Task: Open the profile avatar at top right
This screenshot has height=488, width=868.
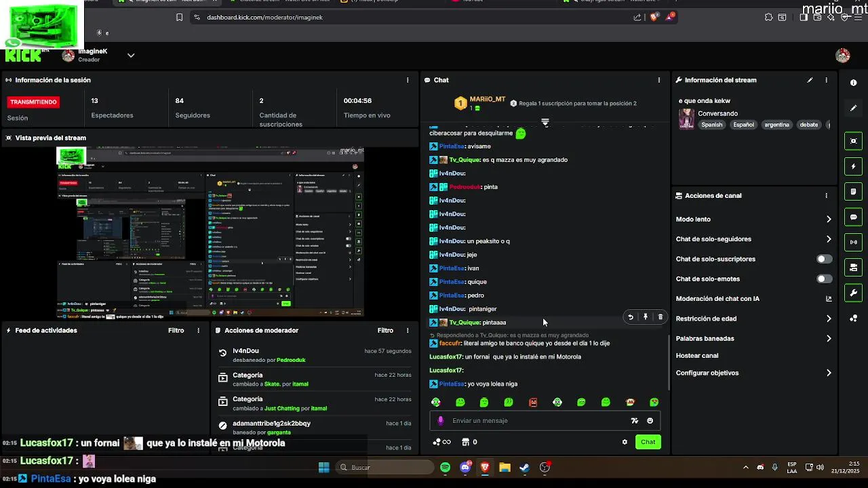Action: click(843, 56)
